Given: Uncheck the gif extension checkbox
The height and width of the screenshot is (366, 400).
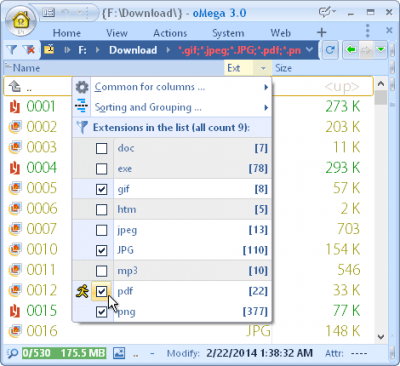Looking at the screenshot, I should 101,189.
